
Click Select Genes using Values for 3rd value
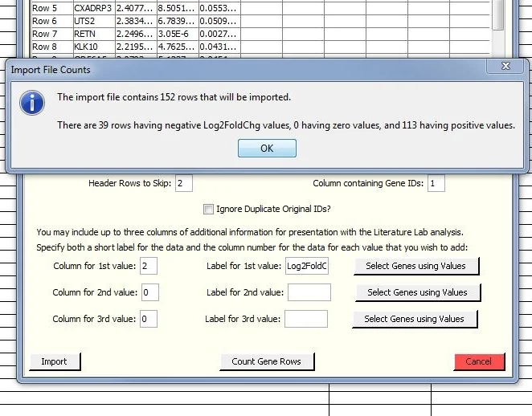(x=414, y=319)
